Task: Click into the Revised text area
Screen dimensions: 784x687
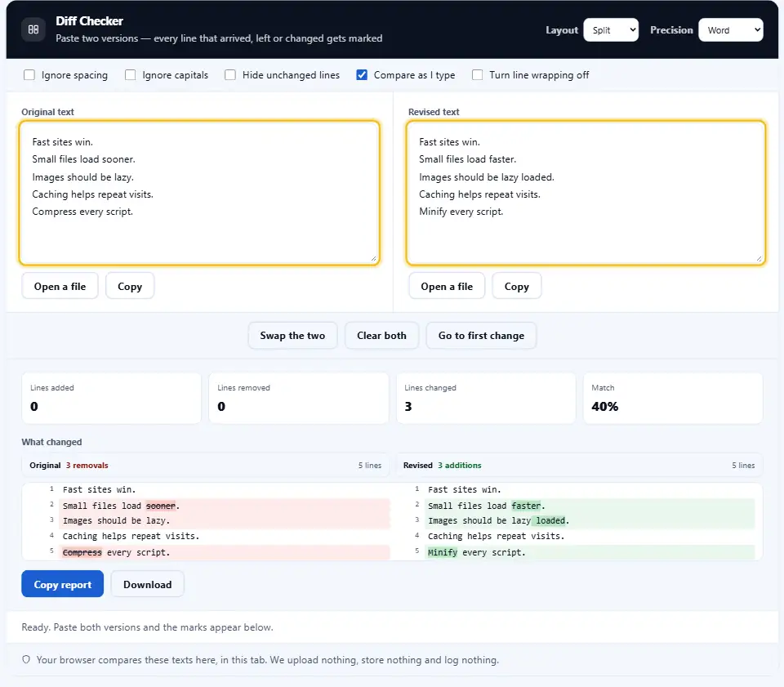Action: (586, 193)
